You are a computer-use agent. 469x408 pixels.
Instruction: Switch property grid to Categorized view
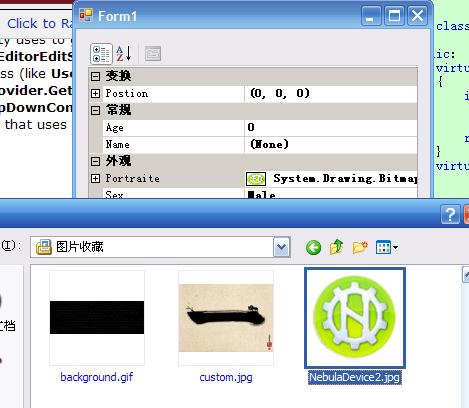tap(101, 54)
